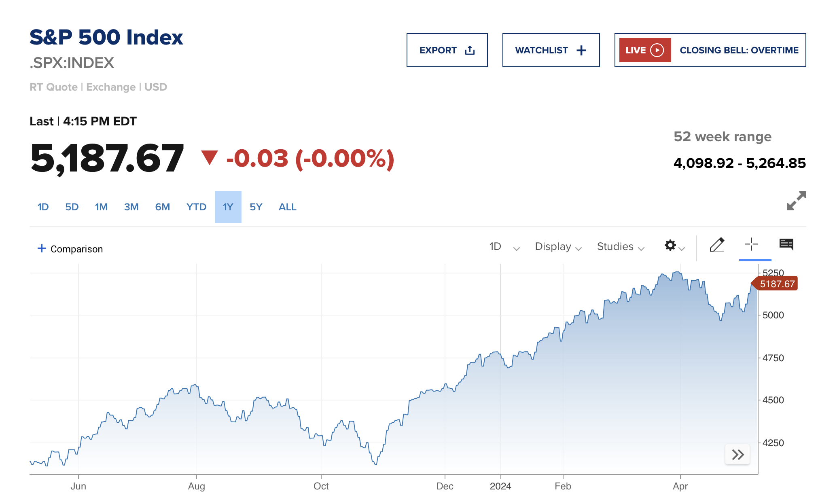818x504 pixels.
Task: Click the plus icon beside Comparison
Action: [x=41, y=248]
